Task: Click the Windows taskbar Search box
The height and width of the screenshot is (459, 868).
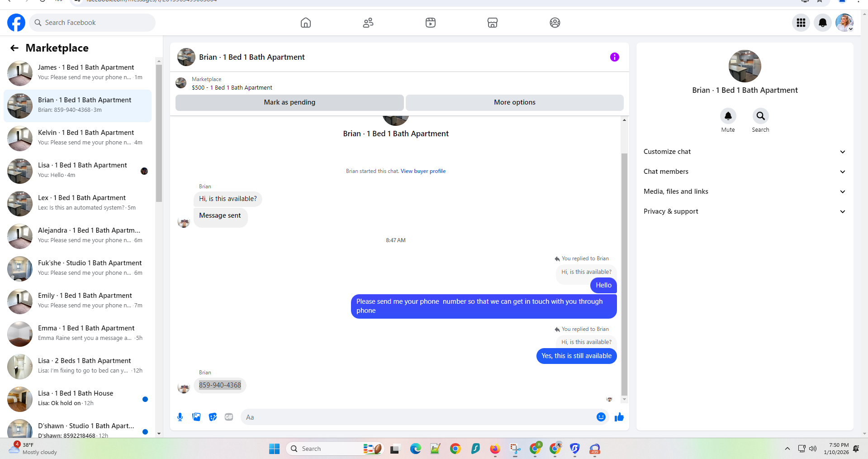Action: pyautogui.click(x=335, y=449)
